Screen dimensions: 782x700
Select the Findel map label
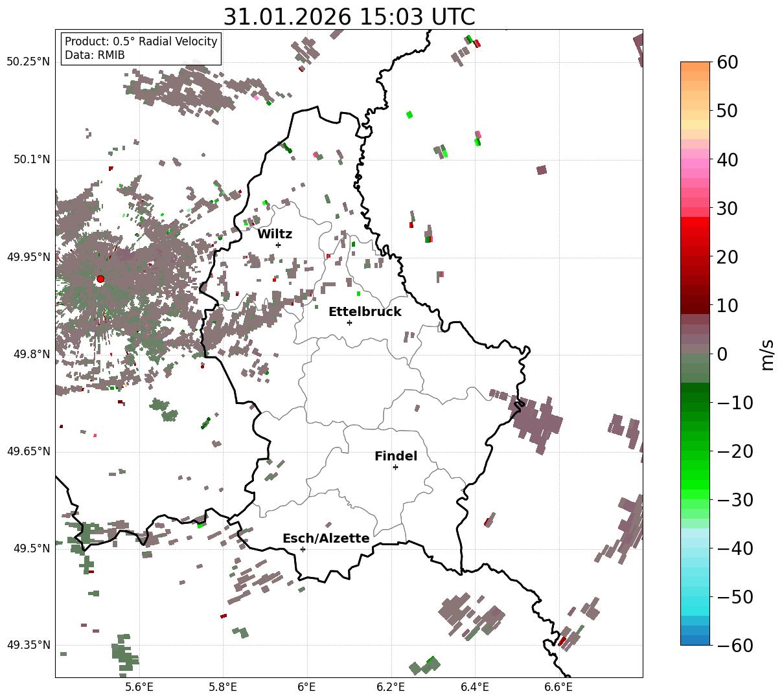point(396,457)
